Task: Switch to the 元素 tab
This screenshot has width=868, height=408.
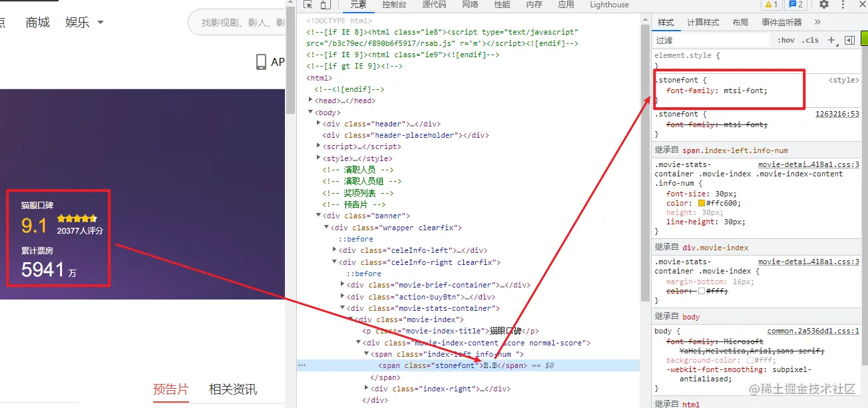Action: (358, 5)
